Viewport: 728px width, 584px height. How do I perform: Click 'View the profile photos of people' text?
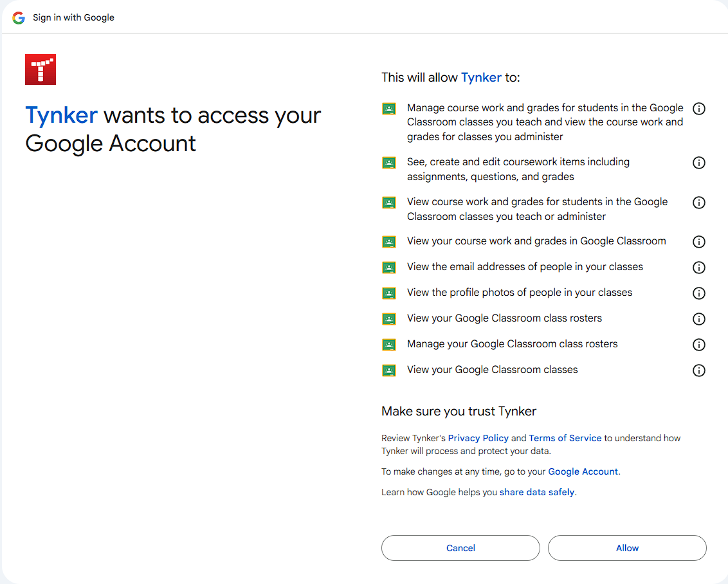pos(520,293)
